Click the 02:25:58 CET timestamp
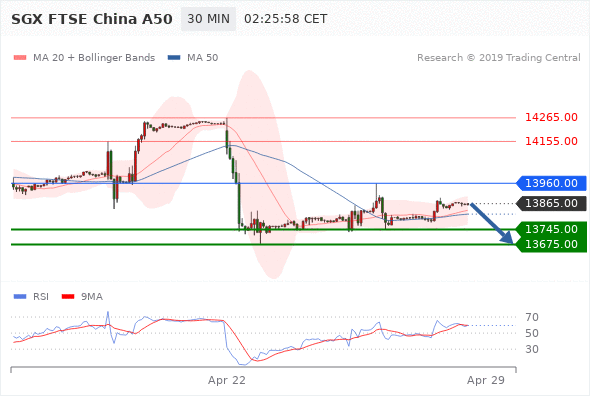 pos(286,19)
